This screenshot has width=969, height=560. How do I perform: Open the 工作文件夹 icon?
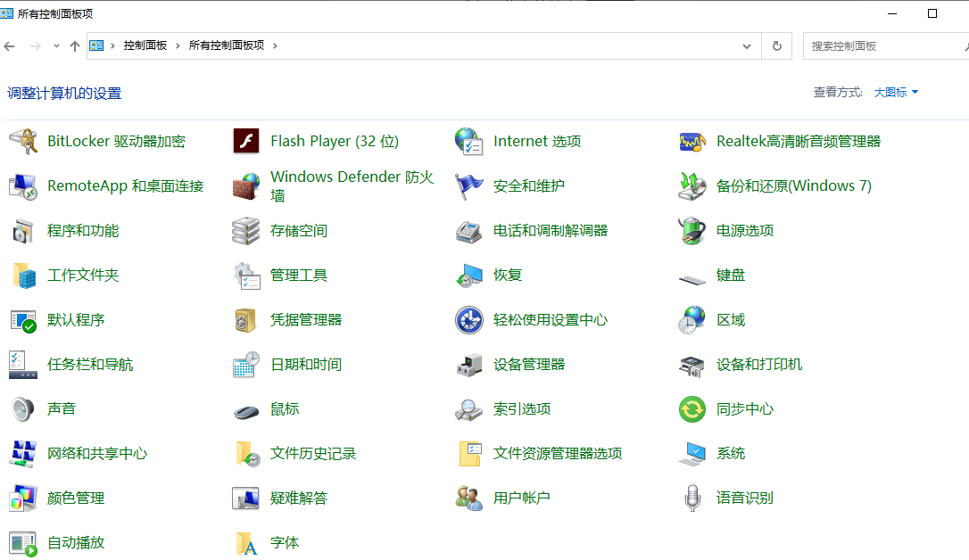[x=25, y=276]
